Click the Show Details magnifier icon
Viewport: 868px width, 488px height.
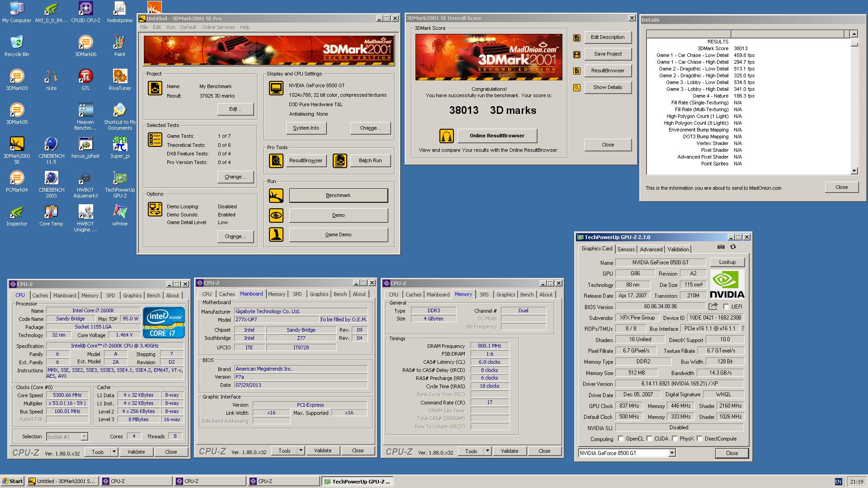577,88
